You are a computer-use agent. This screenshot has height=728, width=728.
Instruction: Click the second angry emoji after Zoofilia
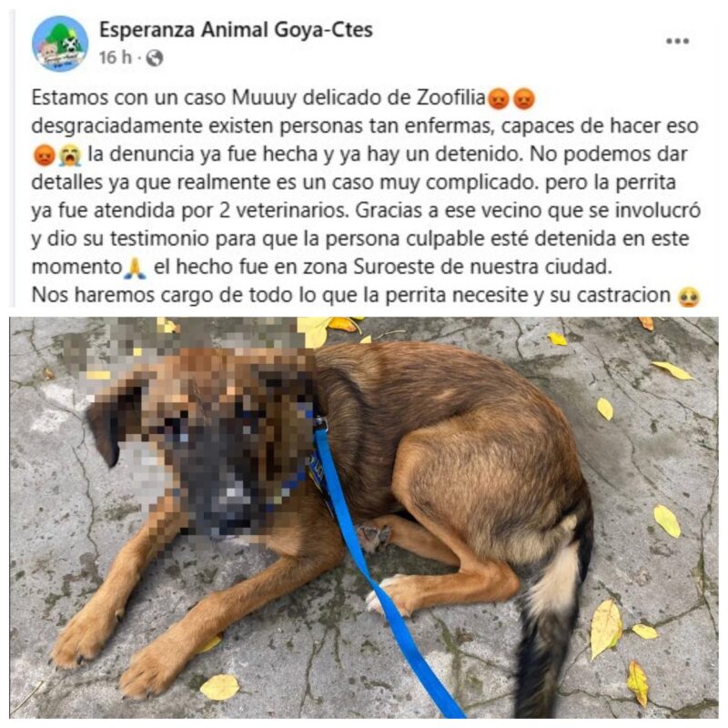coord(524,98)
